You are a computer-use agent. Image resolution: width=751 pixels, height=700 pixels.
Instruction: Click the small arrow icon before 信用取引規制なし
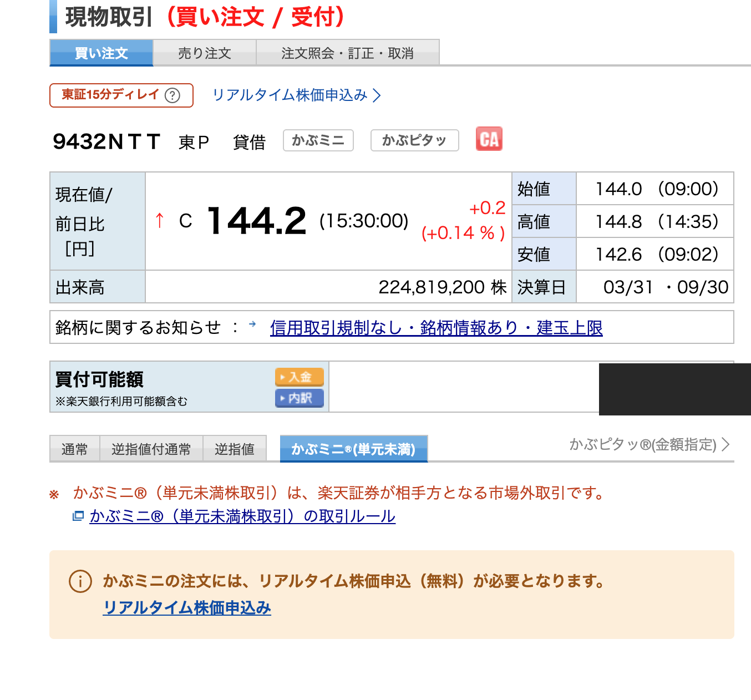point(252,324)
